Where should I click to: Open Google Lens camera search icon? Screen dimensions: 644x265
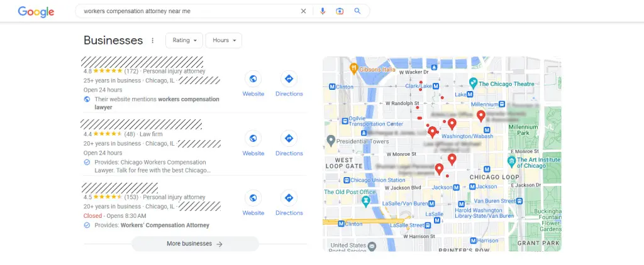[340, 11]
